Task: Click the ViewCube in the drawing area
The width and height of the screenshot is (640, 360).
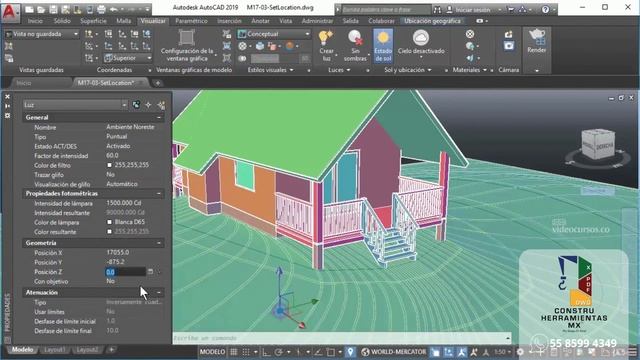Action: tap(598, 144)
